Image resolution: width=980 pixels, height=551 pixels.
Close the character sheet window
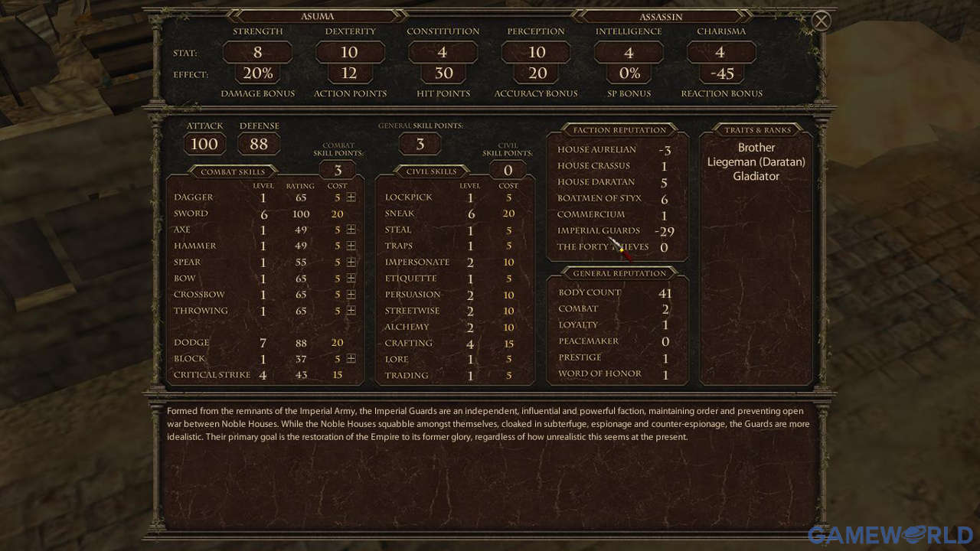click(821, 21)
